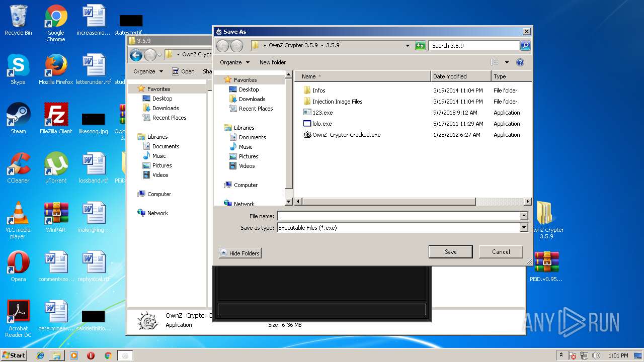The height and width of the screenshot is (362, 644).
Task: Click navigation pane vertical scrollbar
Action: (289, 133)
